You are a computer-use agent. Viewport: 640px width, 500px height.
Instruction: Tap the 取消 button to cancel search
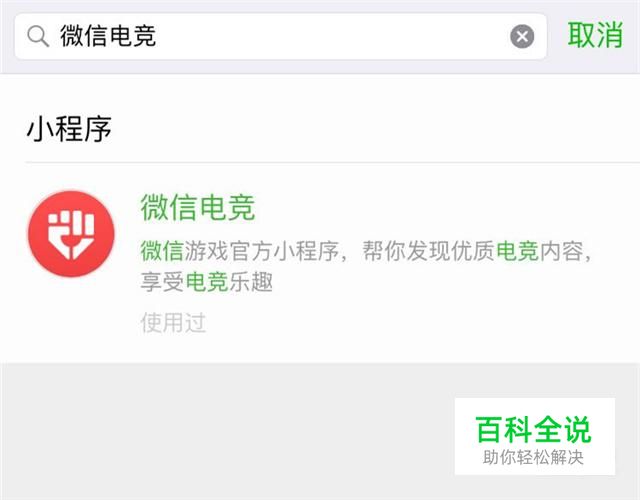click(595, 36)
